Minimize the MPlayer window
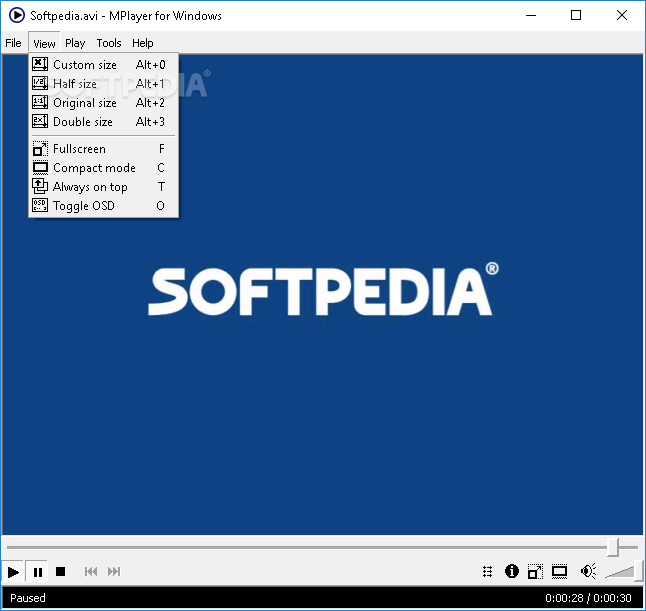The height and width of the screenshot is (611, 646). point(531,15)
